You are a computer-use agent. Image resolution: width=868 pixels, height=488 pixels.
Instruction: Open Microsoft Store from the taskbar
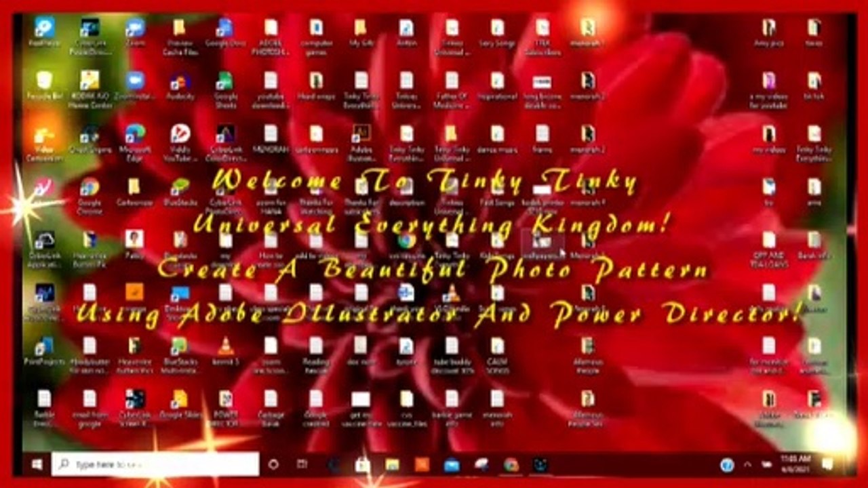click(363, 464)
